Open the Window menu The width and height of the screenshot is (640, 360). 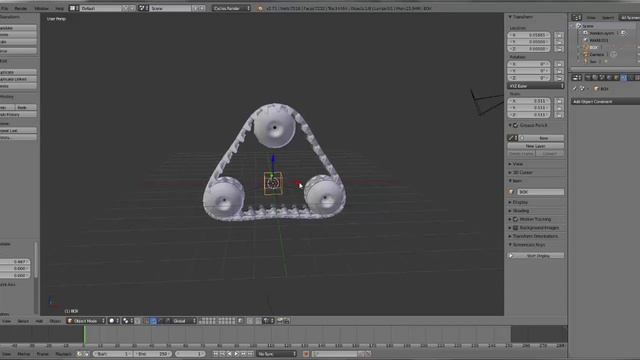click(41, 8)
